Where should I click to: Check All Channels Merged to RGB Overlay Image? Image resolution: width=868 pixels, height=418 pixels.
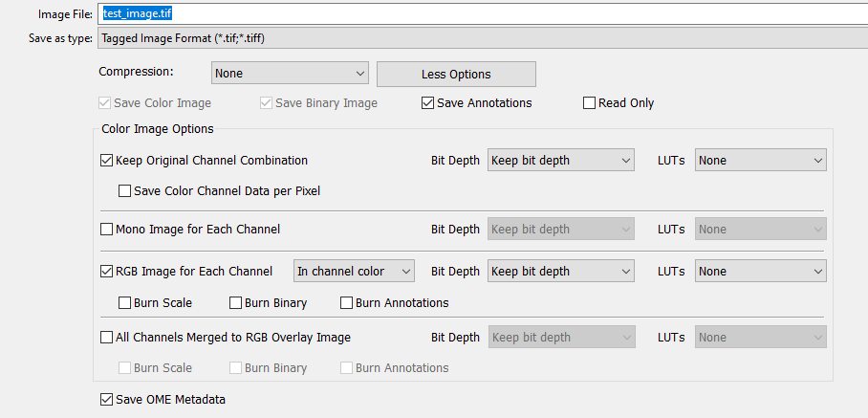(107, 338)
